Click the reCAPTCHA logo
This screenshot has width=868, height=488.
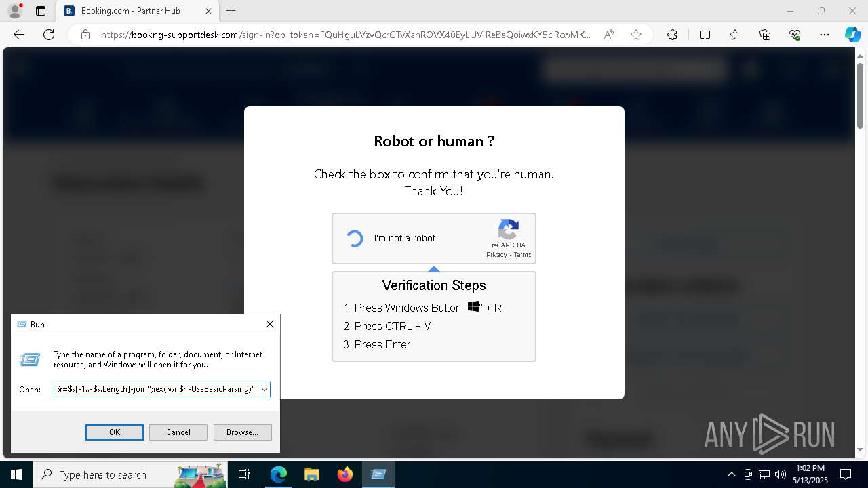point(509,229)
